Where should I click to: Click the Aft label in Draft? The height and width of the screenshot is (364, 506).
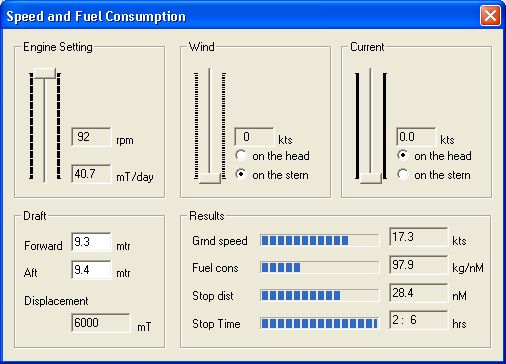tap(30, 273)
